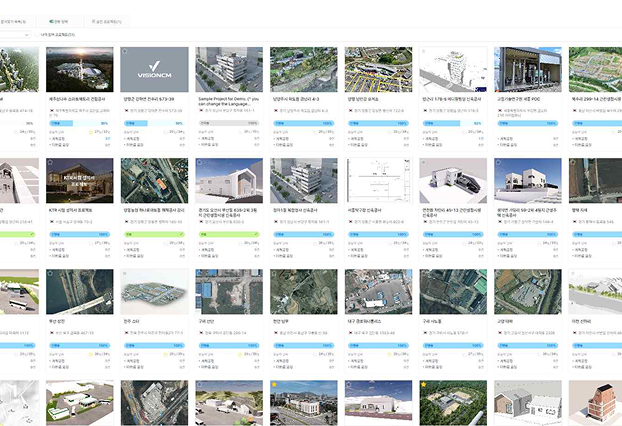622x426 pixels.
Task: Enable the 나의 업무 프로젝트 checkbox
Action: pos(36,34)
